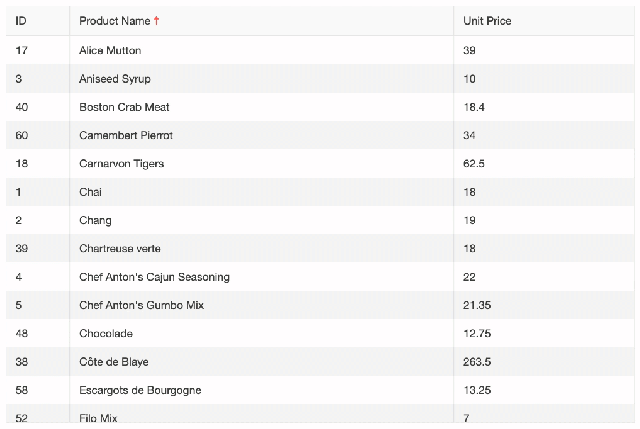Click the red sort arrow icon

pos(156,20)
